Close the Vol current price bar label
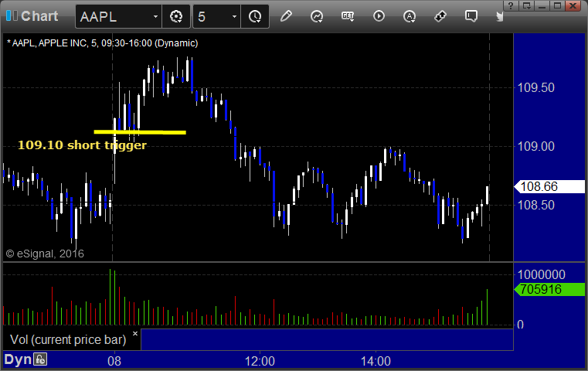The image size is (588, 371). [x=135, y=333]
